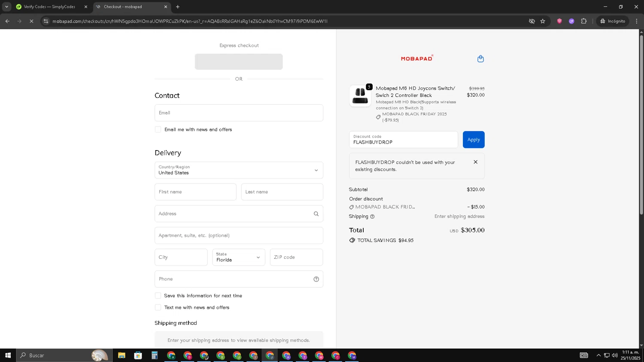Click the Express checkout button placeholder

(239, 62)
